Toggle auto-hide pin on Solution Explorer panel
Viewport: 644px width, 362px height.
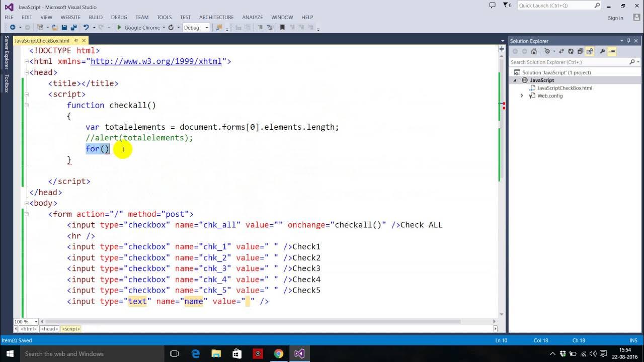pyautogui.click(x=628, y=41)
